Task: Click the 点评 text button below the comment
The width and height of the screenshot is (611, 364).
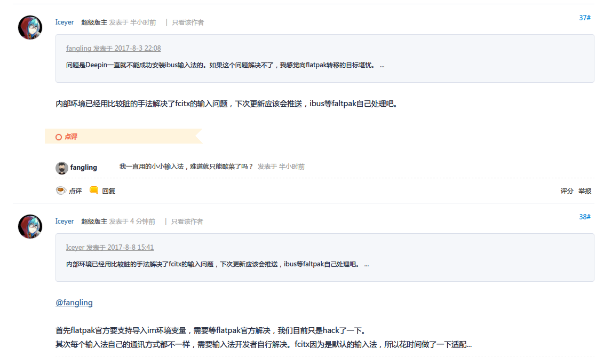Action: click(x=75, y=191)
